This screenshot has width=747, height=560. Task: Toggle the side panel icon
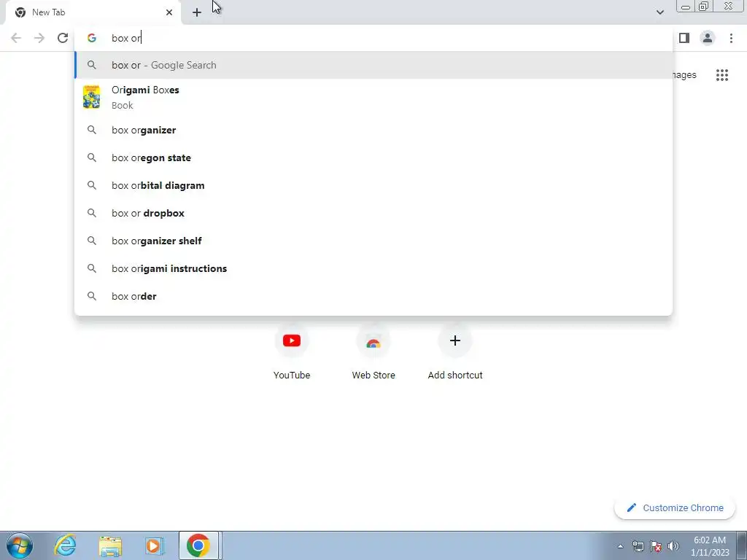click(x=684, y=38)
